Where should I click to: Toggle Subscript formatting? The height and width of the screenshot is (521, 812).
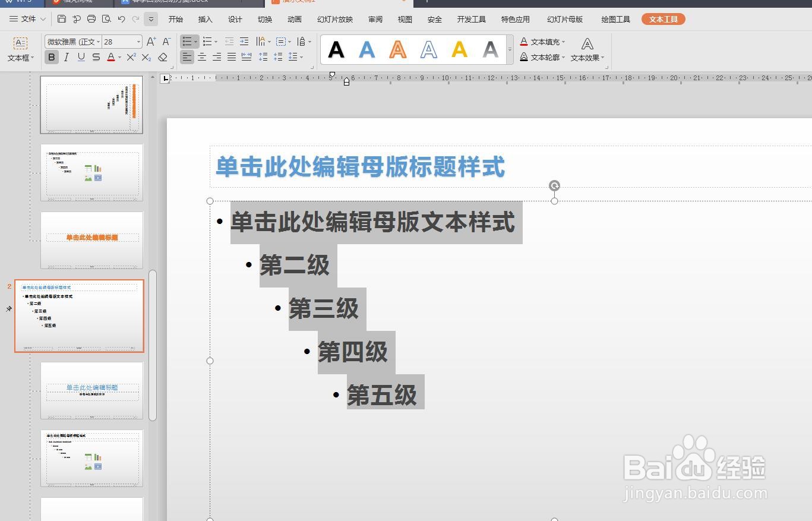[x=146, y=57]
